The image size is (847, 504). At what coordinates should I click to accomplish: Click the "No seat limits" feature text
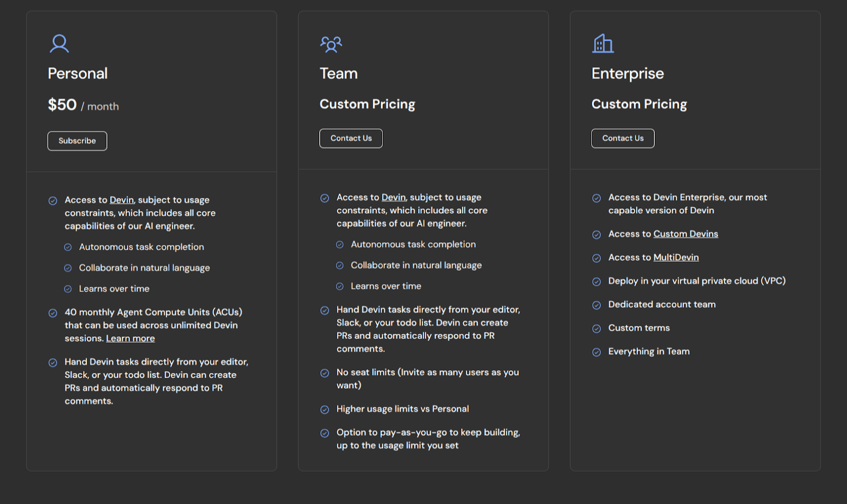click(x=428, y=379)
